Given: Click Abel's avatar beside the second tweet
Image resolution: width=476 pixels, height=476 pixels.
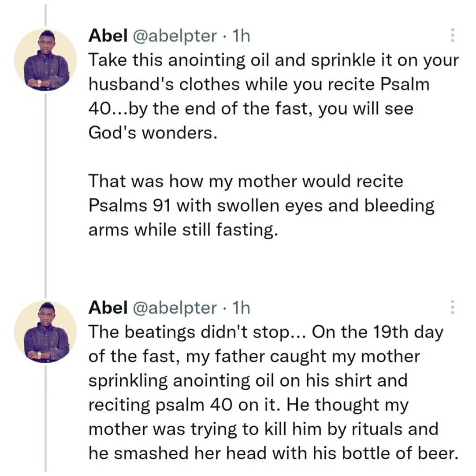Looking at the screenshot, I should click(45, 332).
